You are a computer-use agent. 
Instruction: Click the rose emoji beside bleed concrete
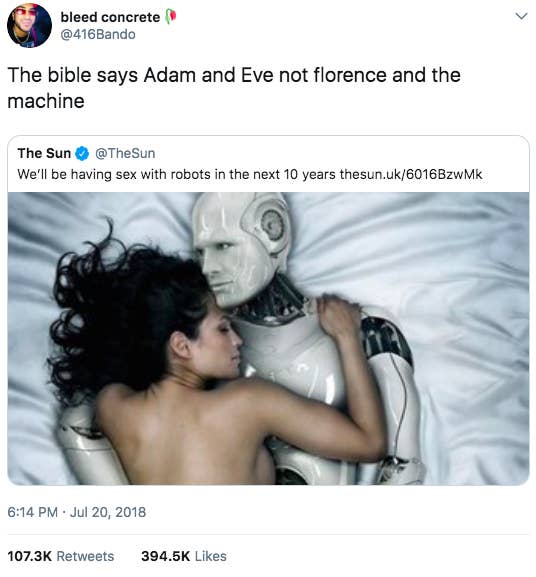pos(170,17)
